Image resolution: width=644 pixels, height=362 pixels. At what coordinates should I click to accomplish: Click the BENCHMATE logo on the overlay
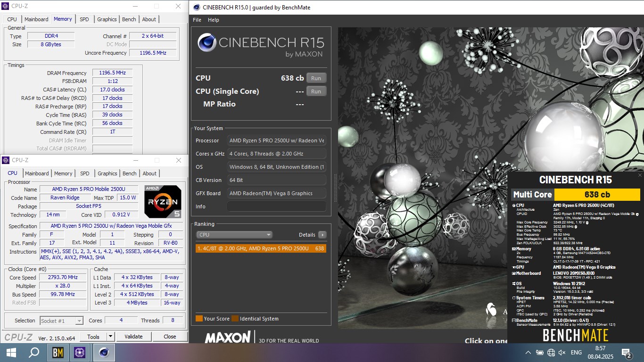[x=576, y=335]
